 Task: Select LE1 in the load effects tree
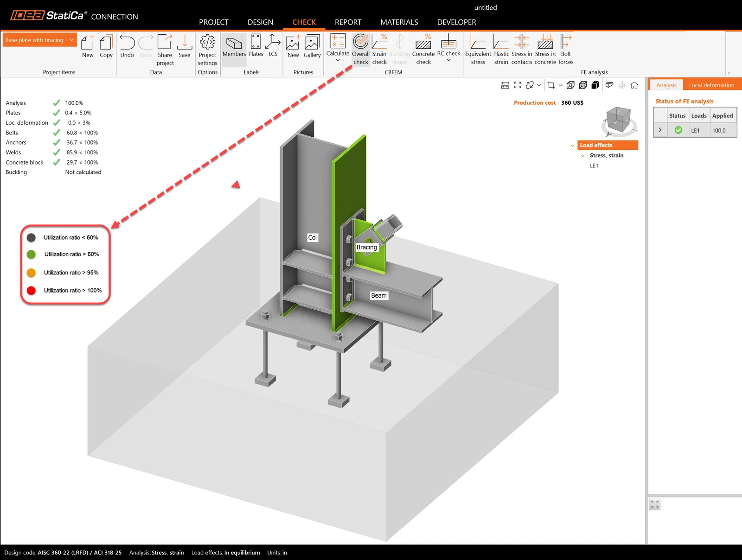coord(594,166)
